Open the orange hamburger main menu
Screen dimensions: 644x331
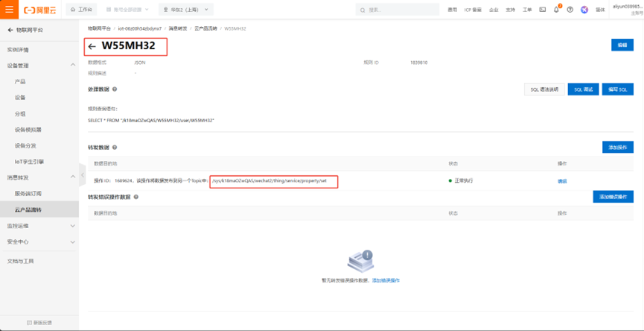coord(9,10)
